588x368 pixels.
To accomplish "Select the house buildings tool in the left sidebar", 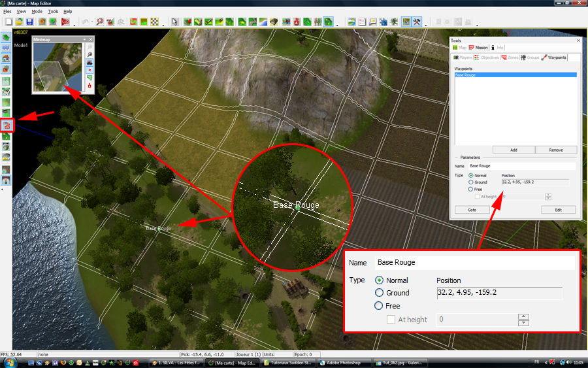I will pyautogui.click(x=6, y=58).
